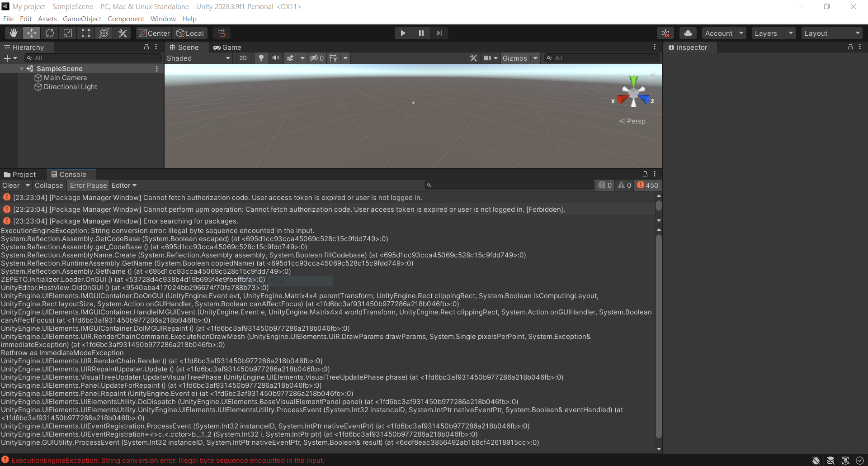This screenshot has height=466, width=868.
Task: Select the Hand tool
Action: click(x=14, y=33)
